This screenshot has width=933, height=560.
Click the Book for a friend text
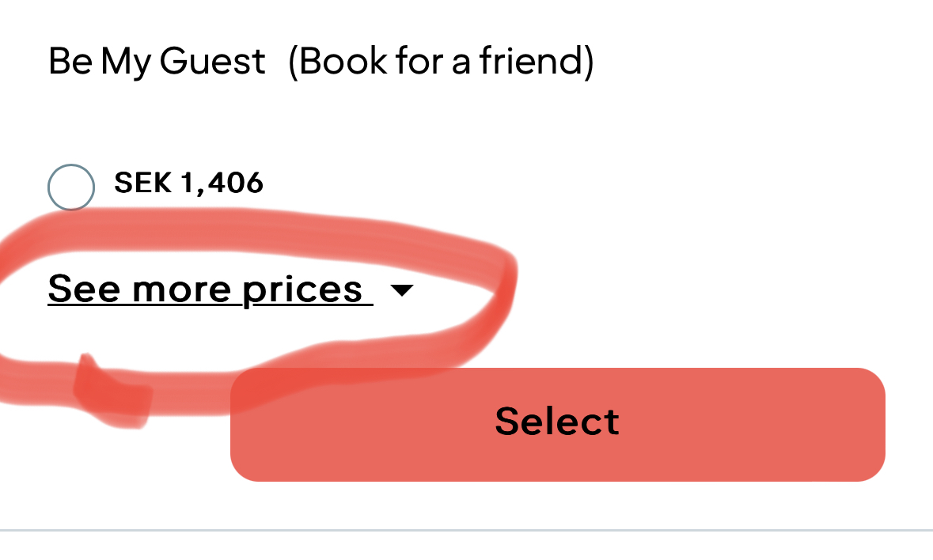[440, 62]
